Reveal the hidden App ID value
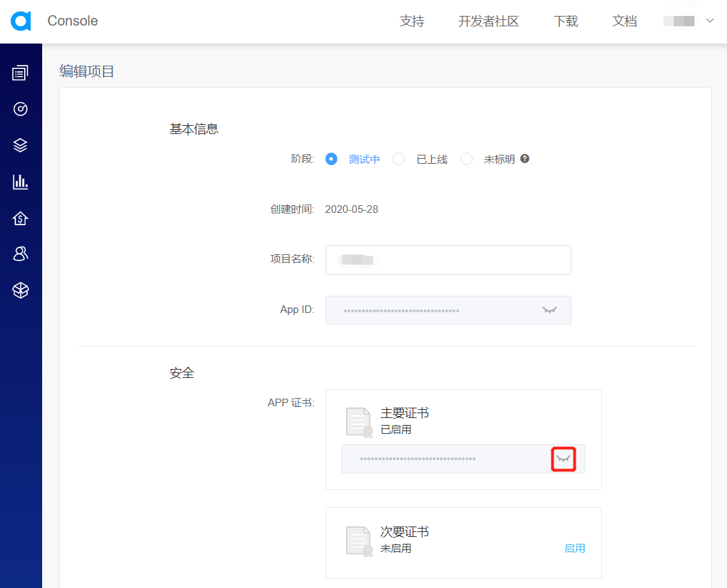 pos(549,310)
